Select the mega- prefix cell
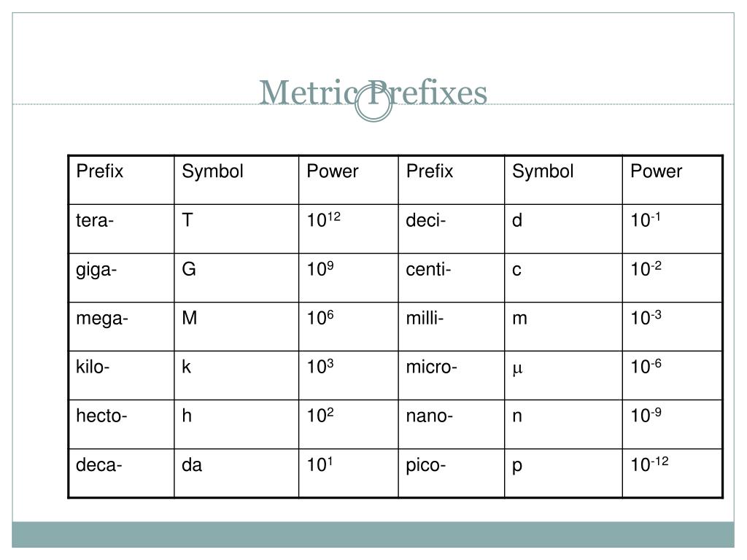747x560 pixels. coord(122,327)
